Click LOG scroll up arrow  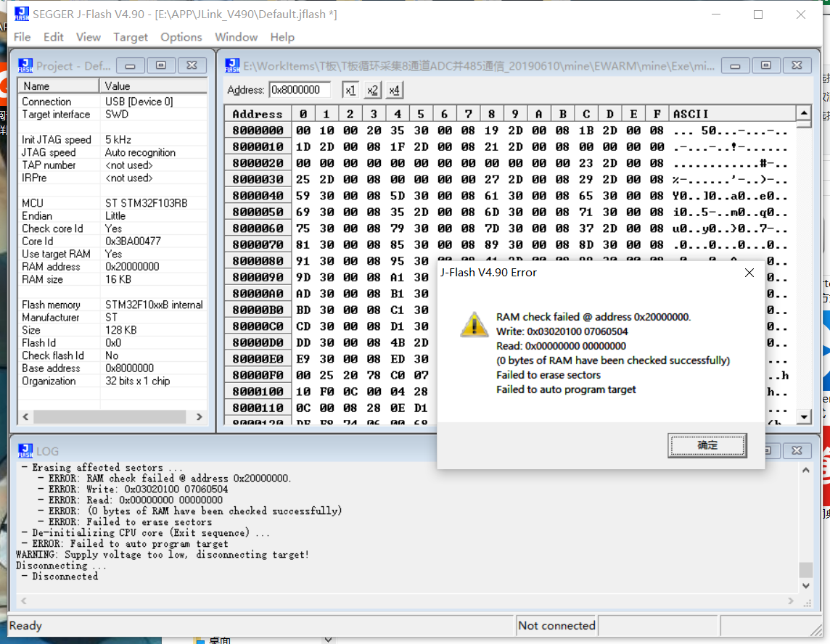tap(805, 470)
